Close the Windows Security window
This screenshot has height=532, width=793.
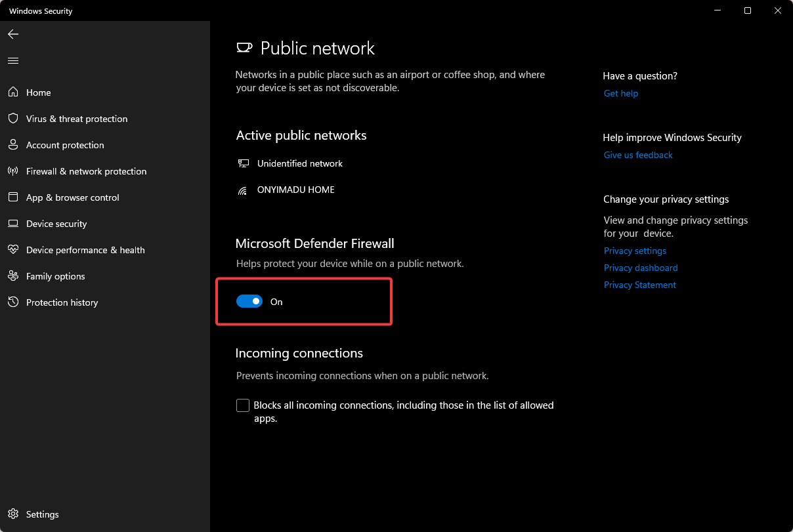click(x=778, y=10)
